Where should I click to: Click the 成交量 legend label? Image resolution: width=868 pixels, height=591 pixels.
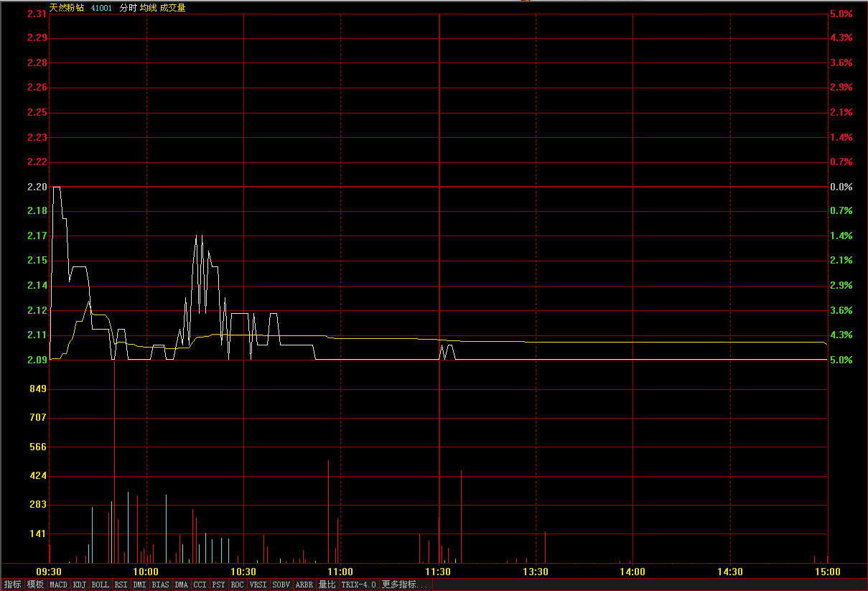click(x=172, y=8)
